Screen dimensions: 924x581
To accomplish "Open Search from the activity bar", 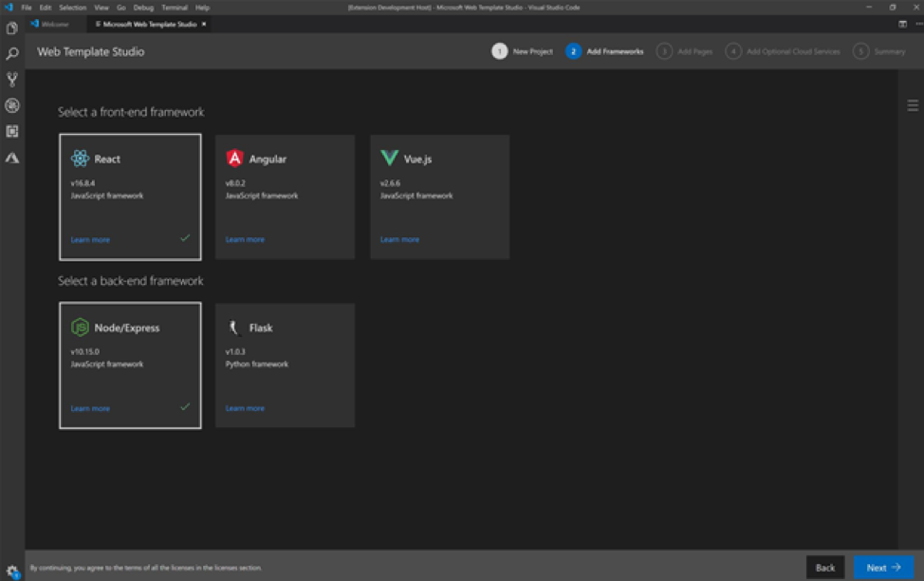I will click(12, 54).
